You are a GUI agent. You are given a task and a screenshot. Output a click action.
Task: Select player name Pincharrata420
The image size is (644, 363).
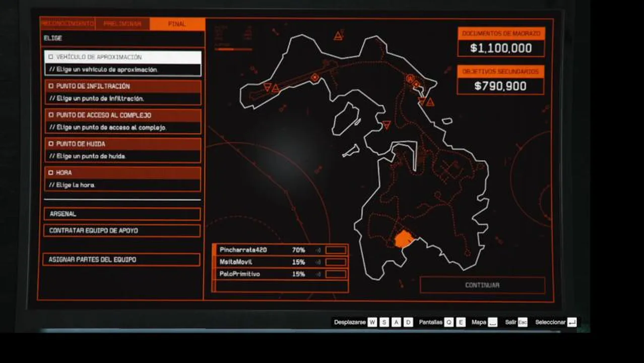click(x=243, y=250)
